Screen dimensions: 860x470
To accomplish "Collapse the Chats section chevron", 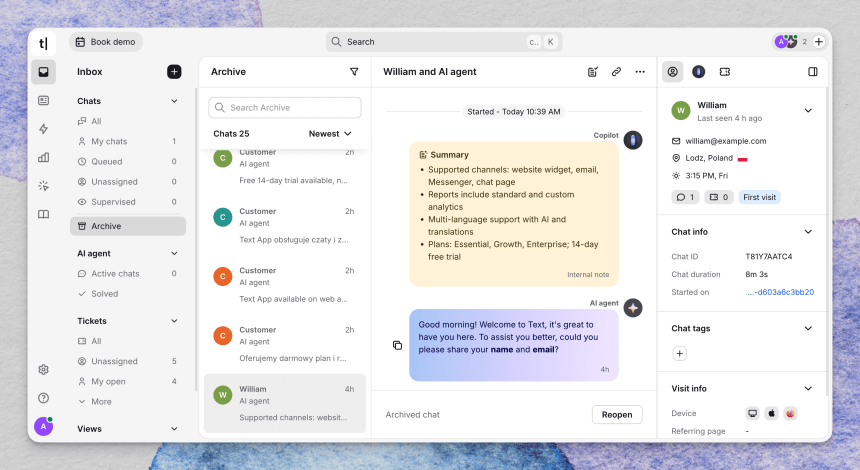I will tap(174, 101).
